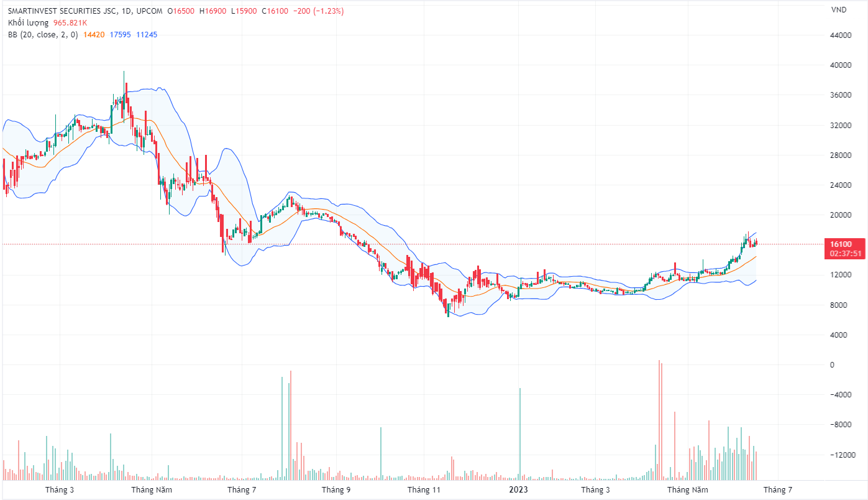Click the 4000 price axis label
Viewport: 868px width, 500px height.
coord(839,335)
